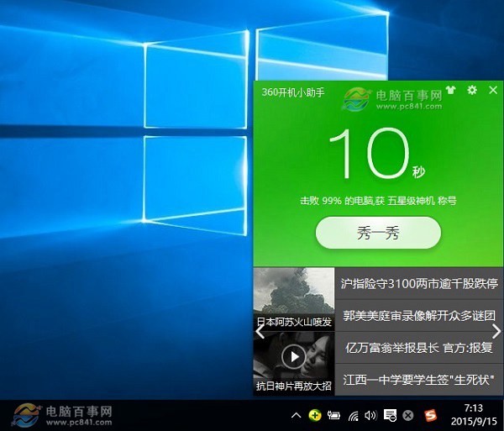504x431 pixels.
Task: Play the 抗日神片再放大招 video
Action: [293, 357]
